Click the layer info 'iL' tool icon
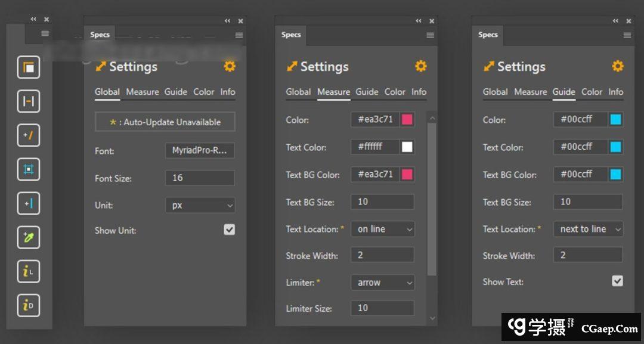This screenshot has height=344, width=644. (29, 272)
